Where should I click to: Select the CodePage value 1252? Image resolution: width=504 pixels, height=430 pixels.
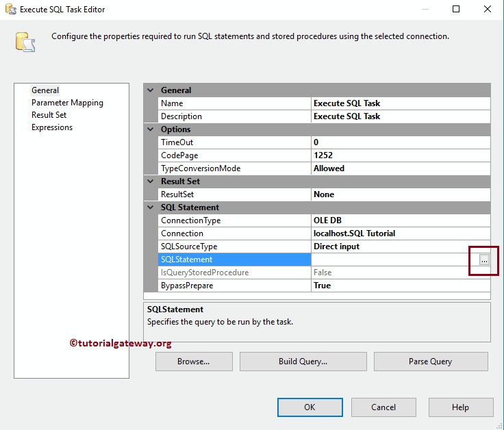[401, 155]
